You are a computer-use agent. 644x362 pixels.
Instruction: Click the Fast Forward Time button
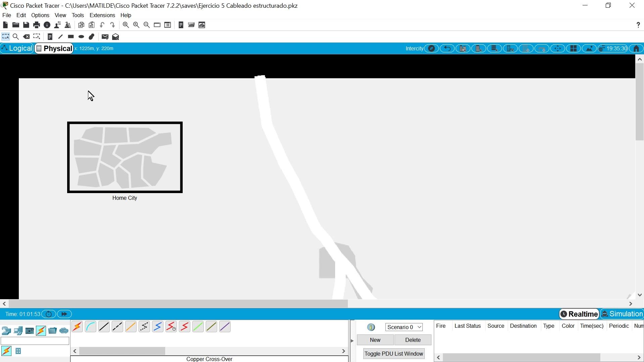click(x=64, y=314)
